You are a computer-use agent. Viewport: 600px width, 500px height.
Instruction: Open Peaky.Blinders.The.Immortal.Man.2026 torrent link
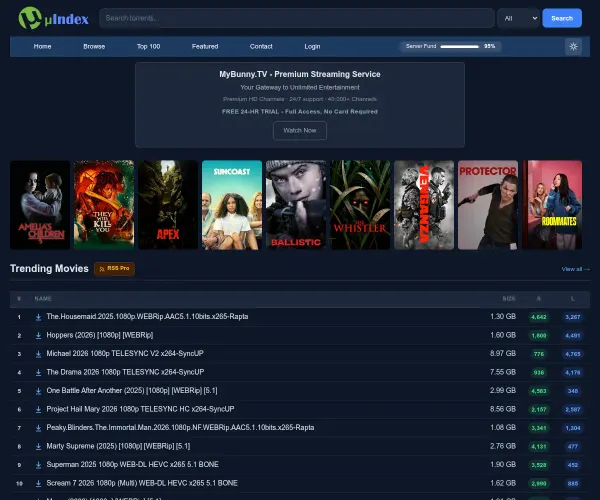[x=180, y=427]
